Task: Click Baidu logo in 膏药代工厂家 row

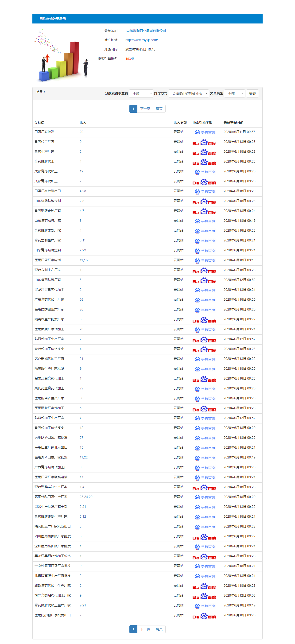Action: (204, 142)
